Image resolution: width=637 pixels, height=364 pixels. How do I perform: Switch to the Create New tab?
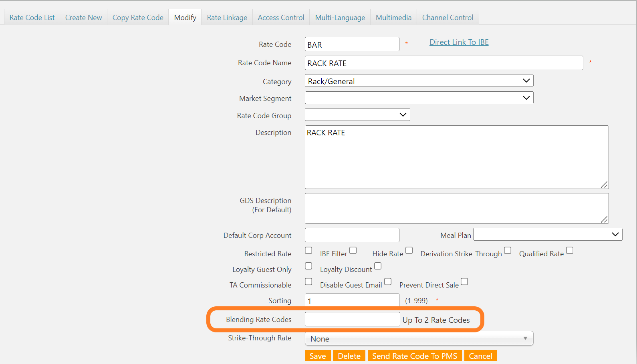point(83,18)
